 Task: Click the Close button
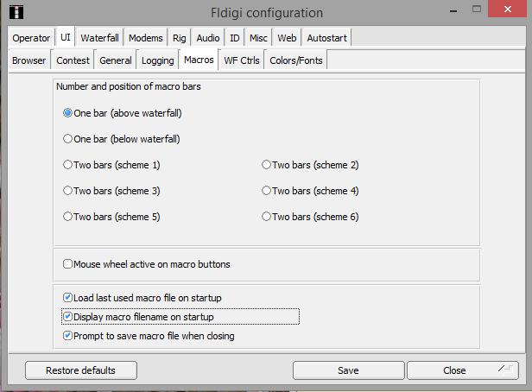[x=463, y=370]
